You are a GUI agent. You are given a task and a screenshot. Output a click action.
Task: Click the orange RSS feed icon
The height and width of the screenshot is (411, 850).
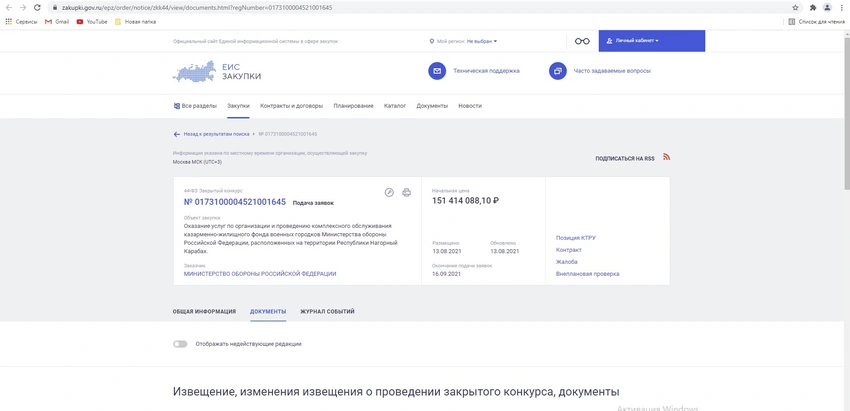coord(666,157)
